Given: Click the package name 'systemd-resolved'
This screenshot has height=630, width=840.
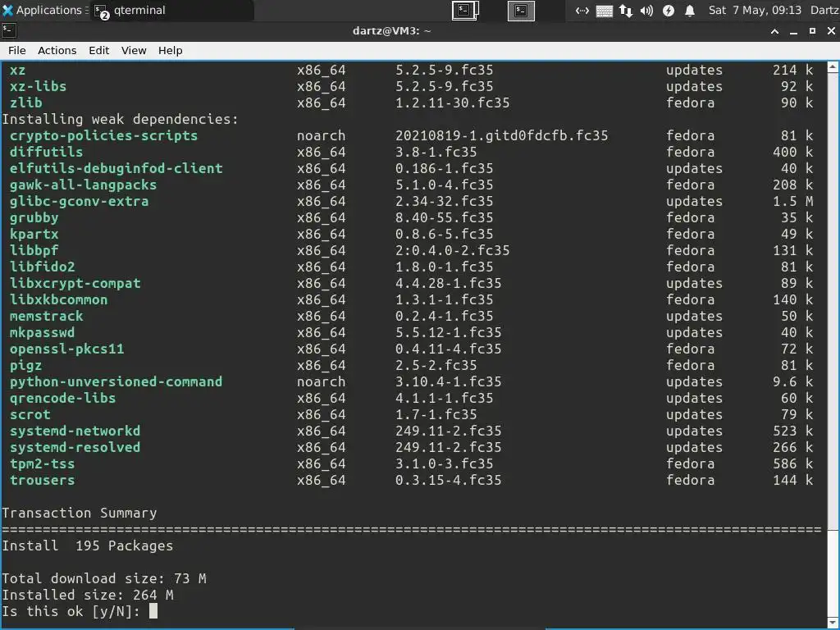Looking at the screenshot, I should 75,447.
